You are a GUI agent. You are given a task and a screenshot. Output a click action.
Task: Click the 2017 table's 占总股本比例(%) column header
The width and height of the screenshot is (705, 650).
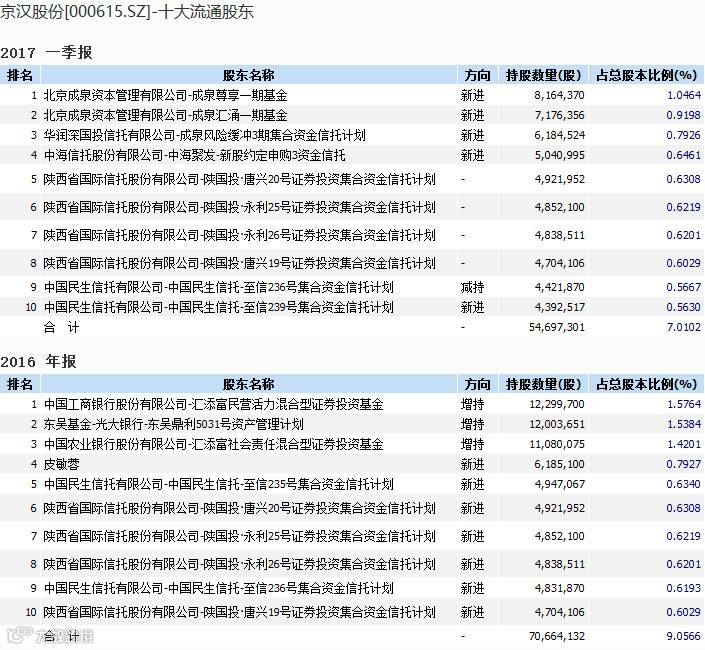click(646, 75)
